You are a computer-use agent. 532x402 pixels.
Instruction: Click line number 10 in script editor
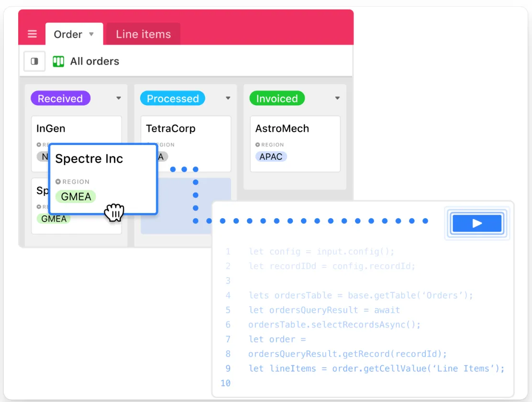click(226, 383)
